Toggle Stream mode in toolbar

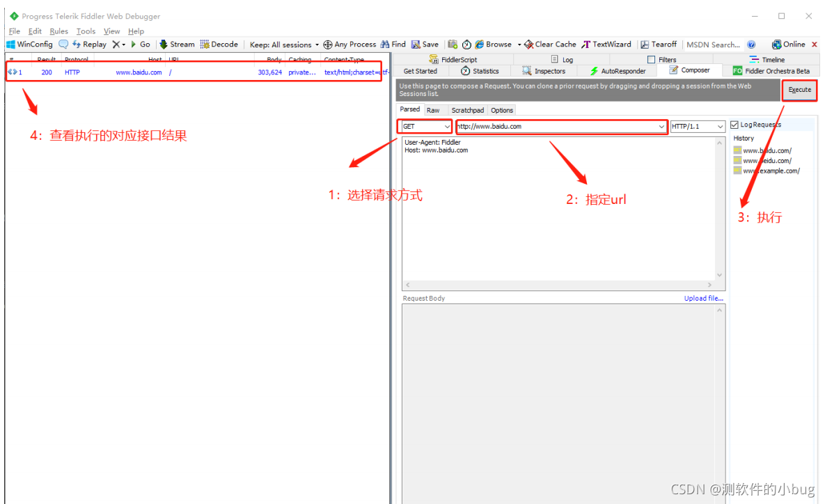point(177,44)
